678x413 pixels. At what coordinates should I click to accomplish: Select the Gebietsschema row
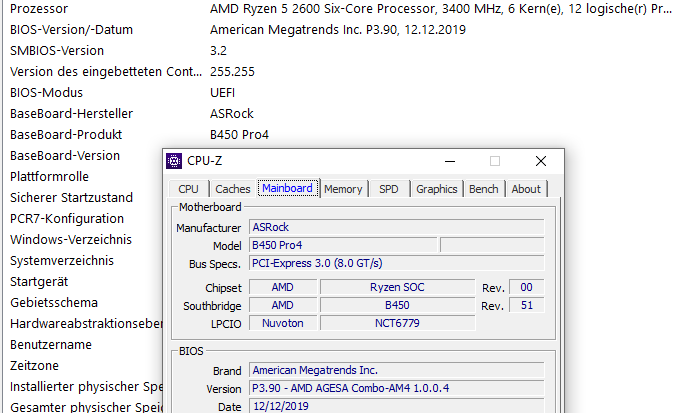54,302
